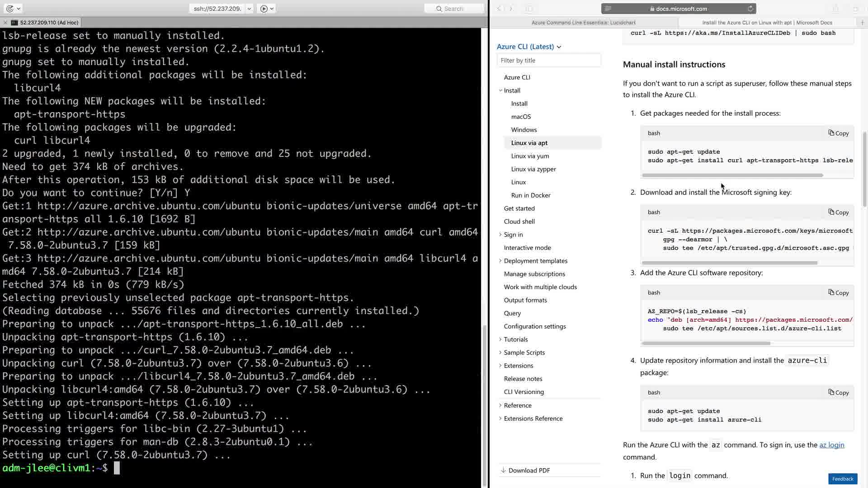
Task: Copy the azure-cli install commands block
Action: (839, 393)
